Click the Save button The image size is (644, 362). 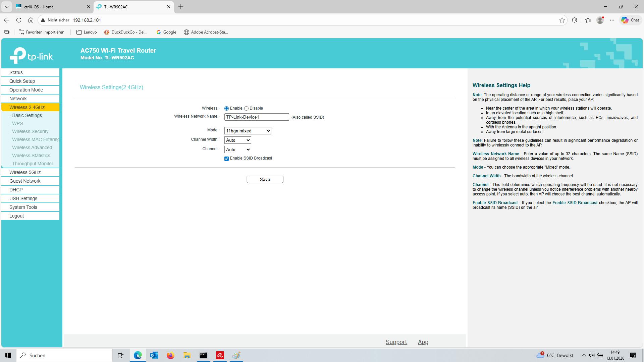265,179
